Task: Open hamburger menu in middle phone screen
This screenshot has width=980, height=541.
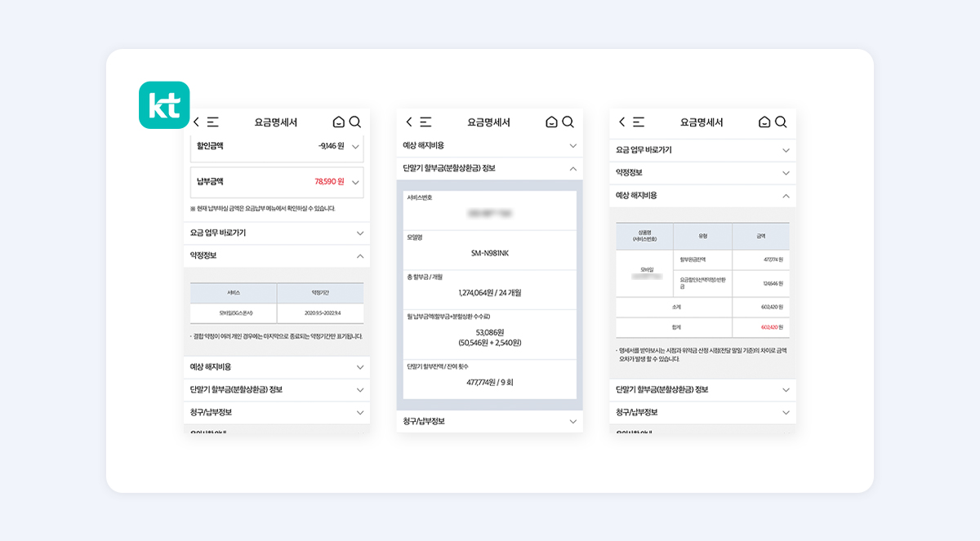Action: [425, 122]
